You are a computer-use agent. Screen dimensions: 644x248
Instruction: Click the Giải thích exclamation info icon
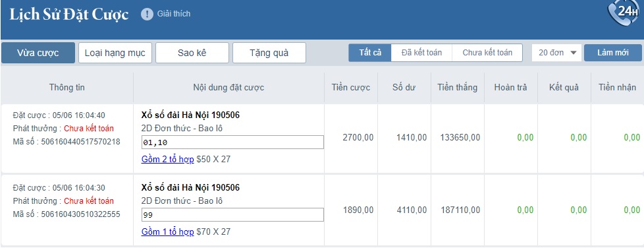point(147,14)
